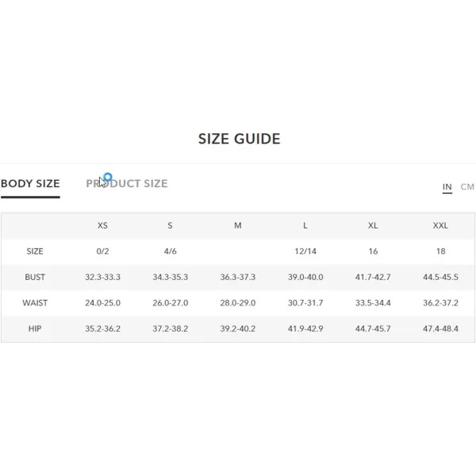Select the HIP row label

35,328
